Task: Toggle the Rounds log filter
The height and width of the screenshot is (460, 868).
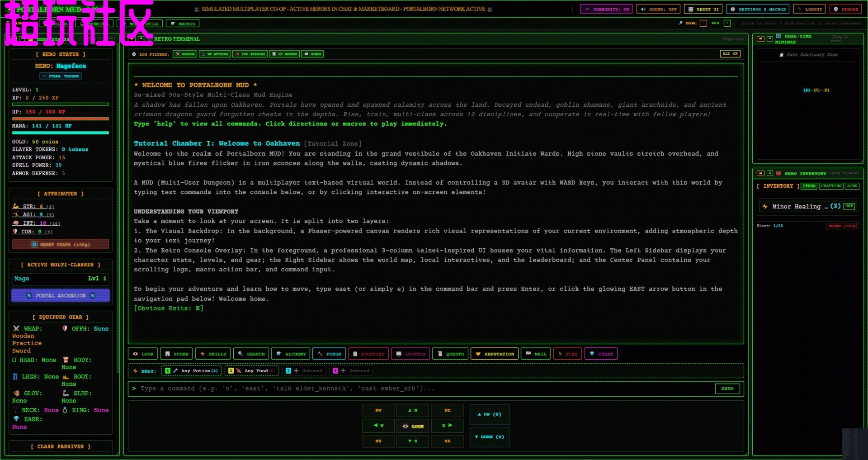Action: pos(185,54)
